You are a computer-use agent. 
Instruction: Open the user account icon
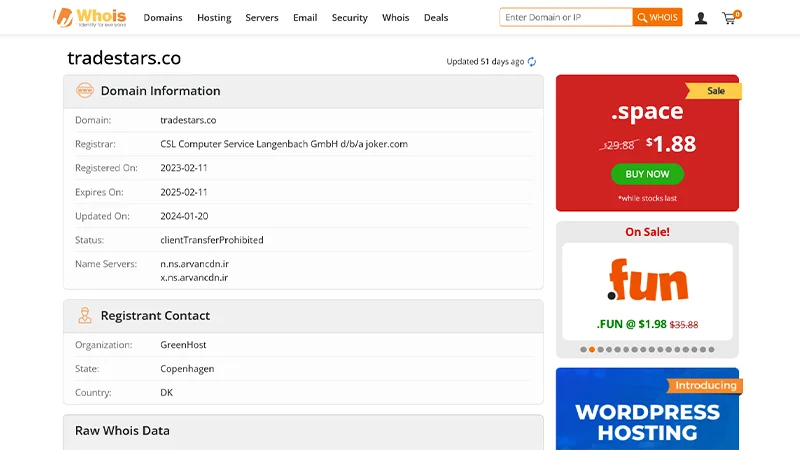click(x=700, y=18)
